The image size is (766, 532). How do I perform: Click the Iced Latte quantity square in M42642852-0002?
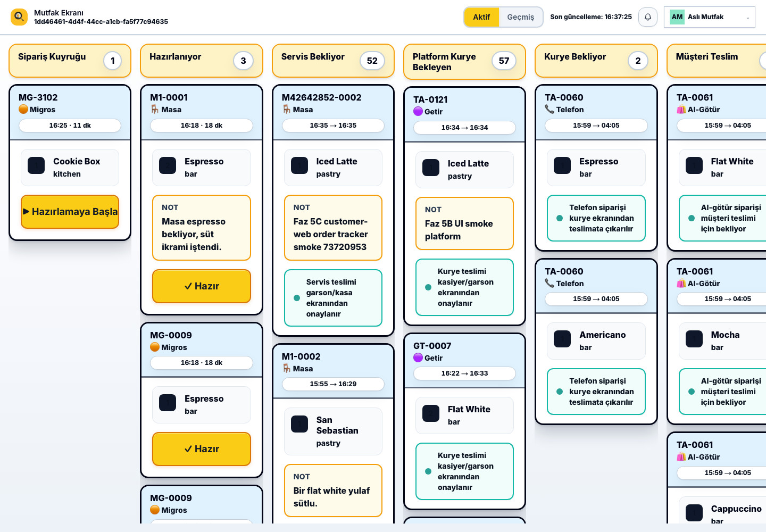[299, 165]
